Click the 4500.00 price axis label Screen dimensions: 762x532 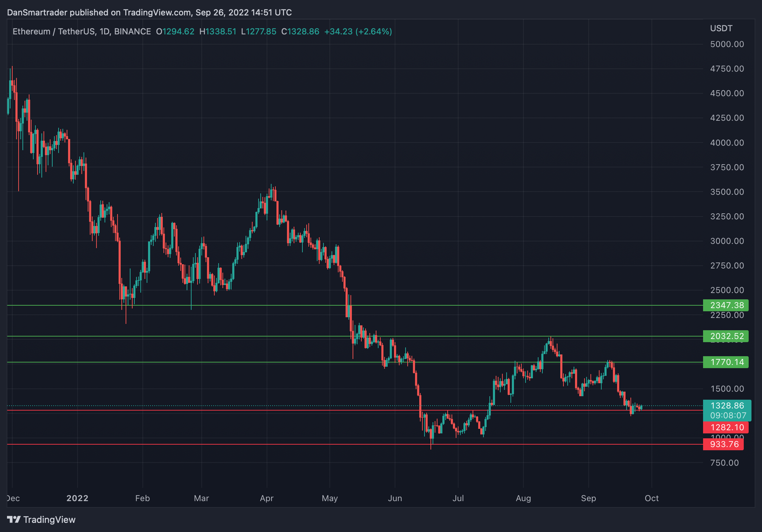pyautogui.click(x=727, y=93)
